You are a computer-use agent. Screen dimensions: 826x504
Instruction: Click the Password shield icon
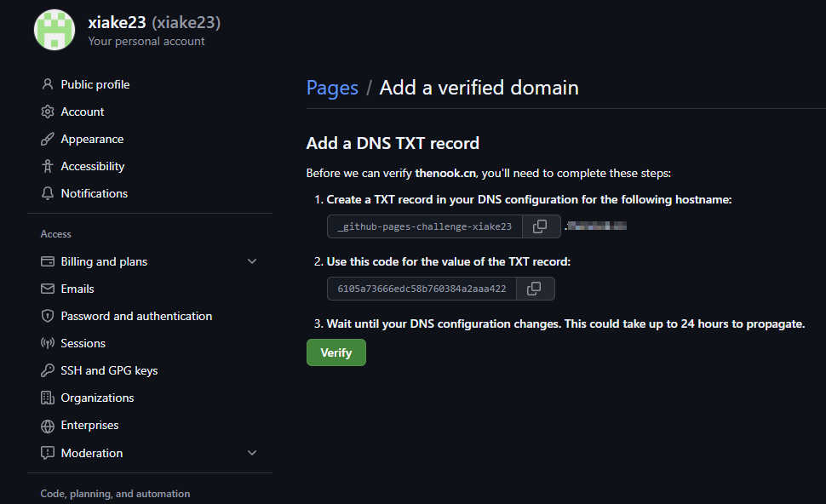pyautogui.click(x=48, y=316)
